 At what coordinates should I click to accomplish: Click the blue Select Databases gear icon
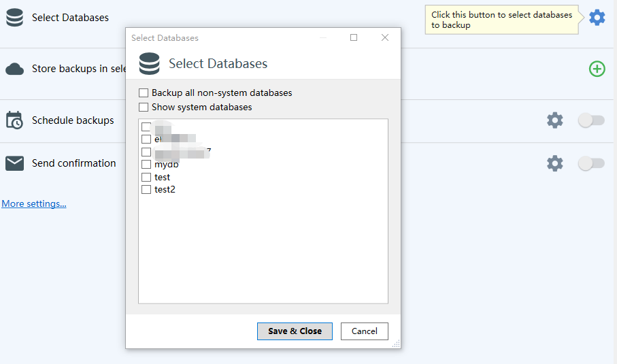[597, 18]
